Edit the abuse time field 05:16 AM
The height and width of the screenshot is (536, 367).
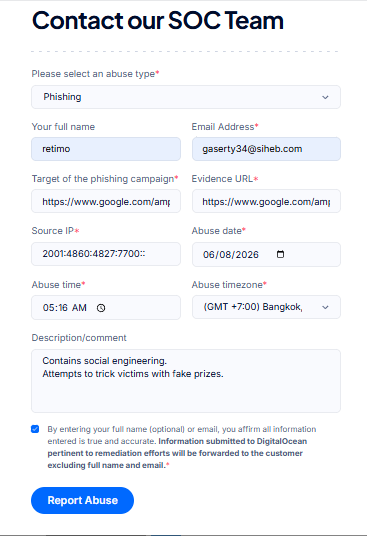coord(106,308)
